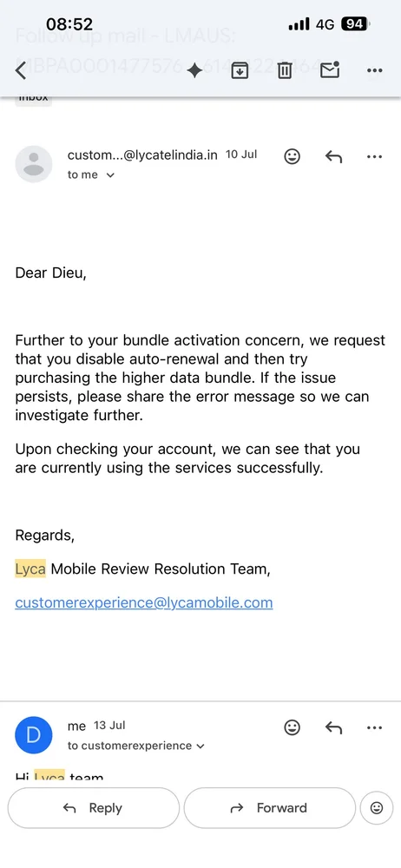Tap the Forward button at bottom
Viewport: 401px width, 868px height.
tap(269, 807)
